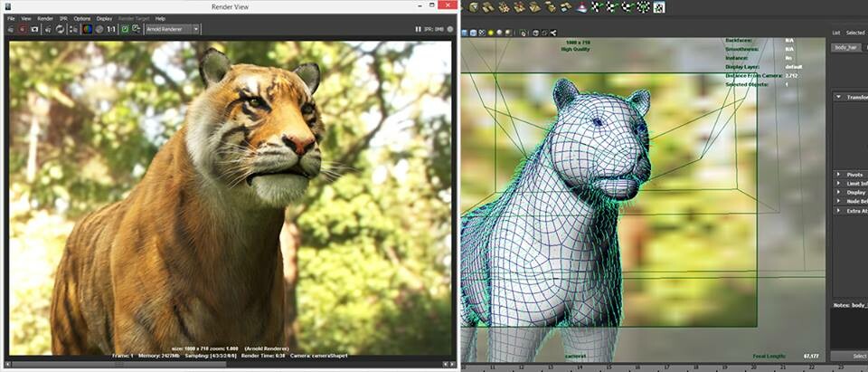Click the Refresh IPR image icon
Image resolution: width=868 pixels, height=372 pixels.
coord(60,29)
